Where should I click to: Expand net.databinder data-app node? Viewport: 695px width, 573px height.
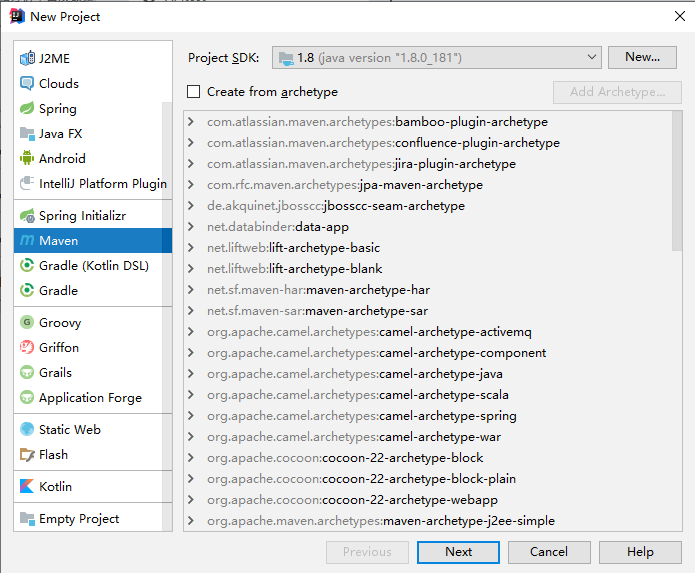click(191, 226)
